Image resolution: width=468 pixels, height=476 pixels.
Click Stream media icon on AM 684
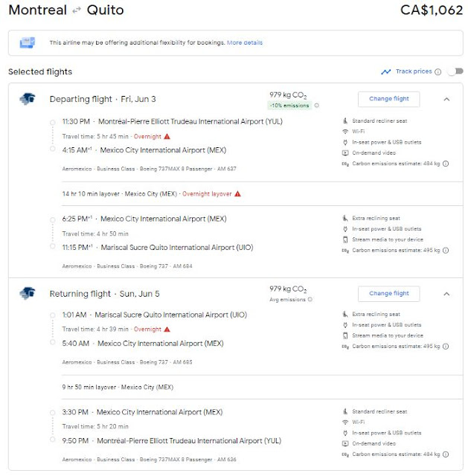(345, 239)
